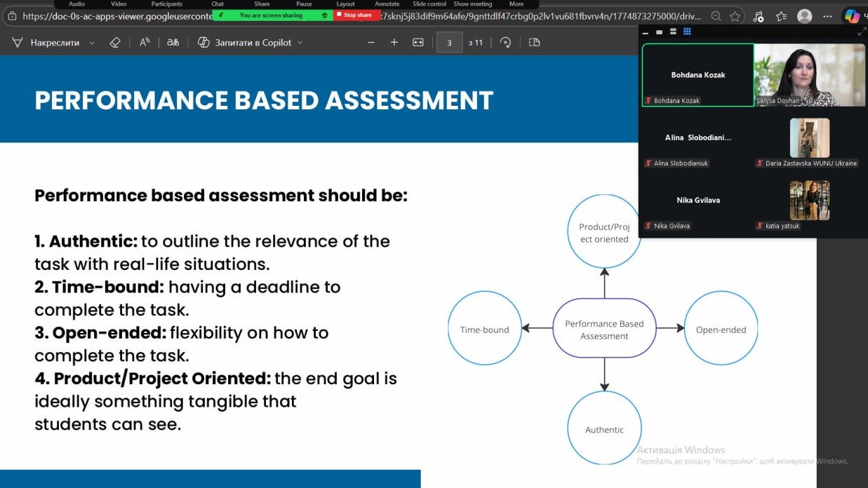Switch Zoom video panel to grid view

[687, 32]
